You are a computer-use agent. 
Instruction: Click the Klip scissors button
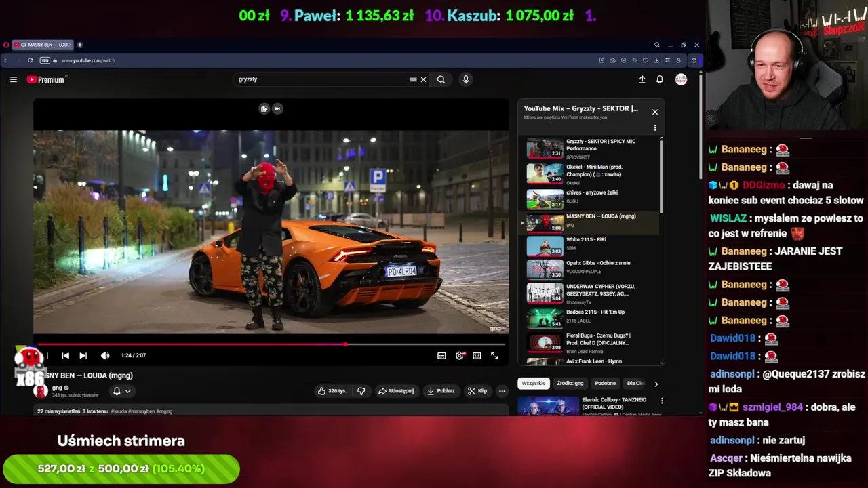(x=477, y=391)
